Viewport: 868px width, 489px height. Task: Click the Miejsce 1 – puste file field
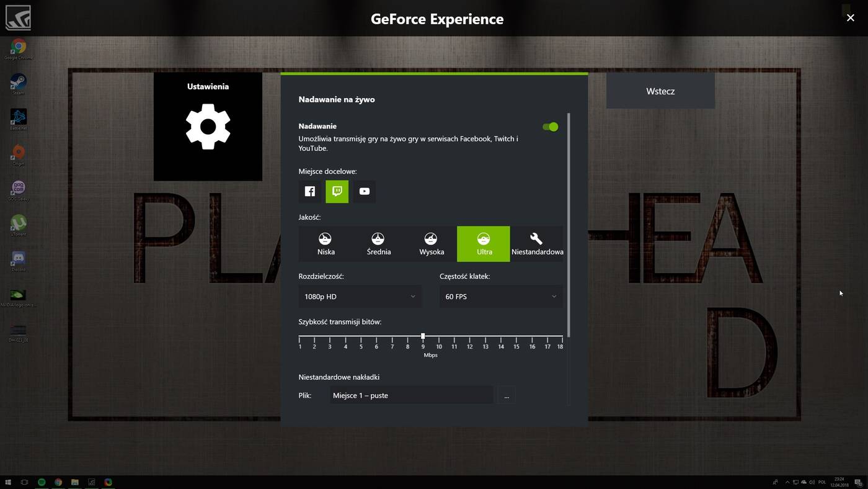click(411, 395)
